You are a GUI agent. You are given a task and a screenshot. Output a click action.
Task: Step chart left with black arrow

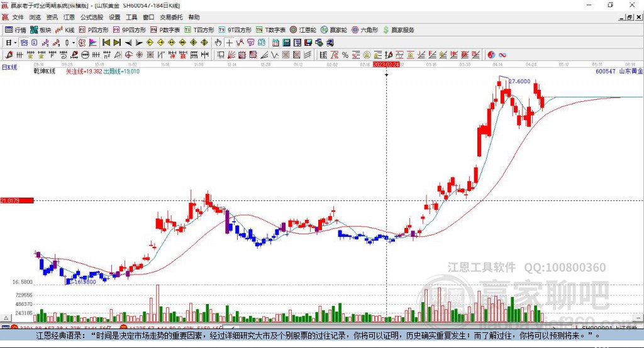(x=128, y=43)
